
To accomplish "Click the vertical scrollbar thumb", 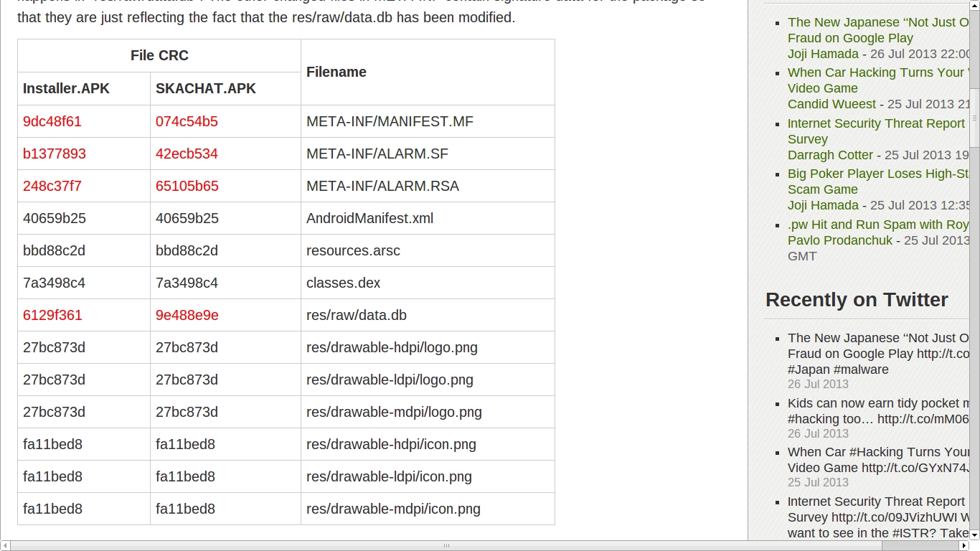I will (x=974, y=118).
